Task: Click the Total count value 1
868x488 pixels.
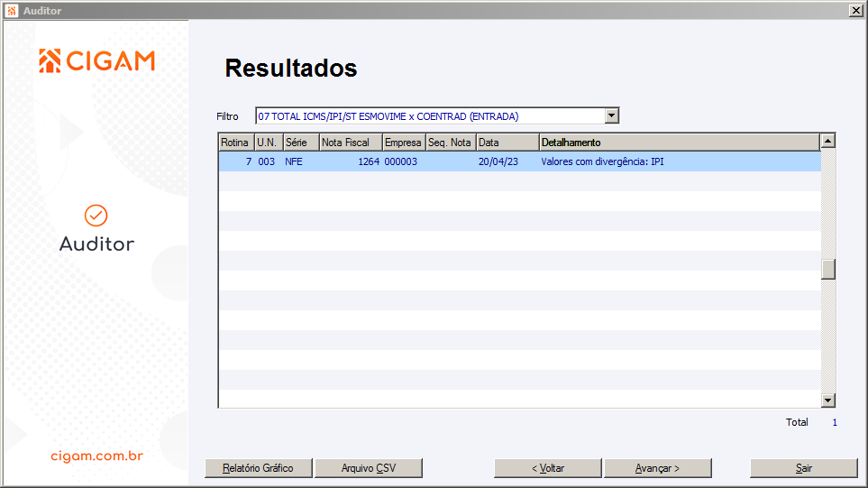Action: (x=835, y=422)
